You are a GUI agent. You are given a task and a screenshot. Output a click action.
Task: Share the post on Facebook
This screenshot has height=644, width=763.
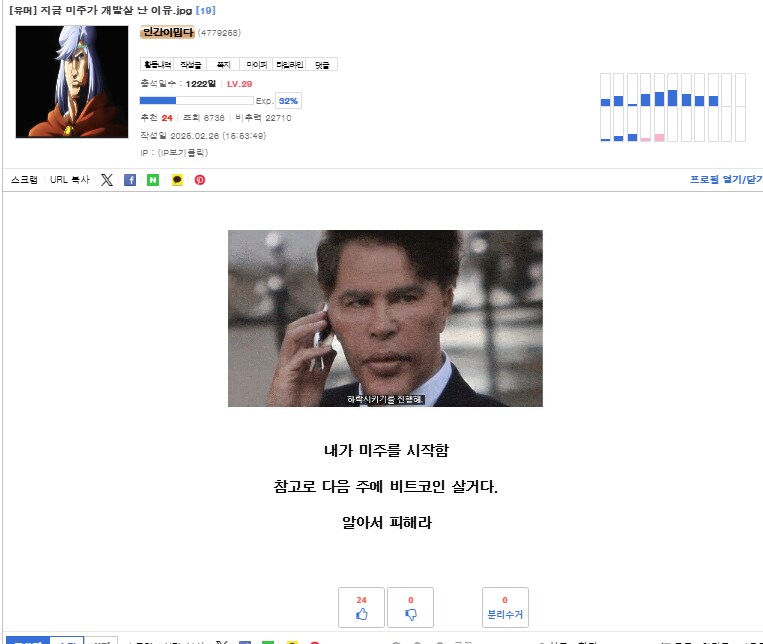click(x=130, y=180)
